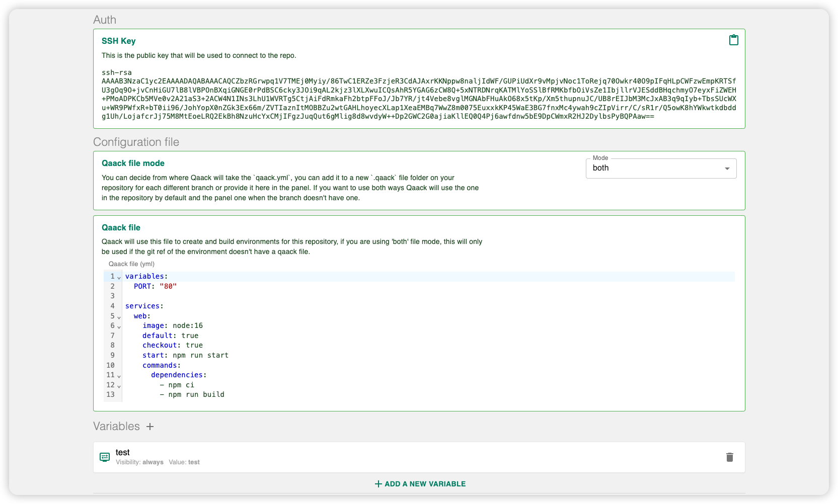This screenshot has width=838, height=504.
Task: Click the '- npm ci' code line
Action: pos(177,385)
